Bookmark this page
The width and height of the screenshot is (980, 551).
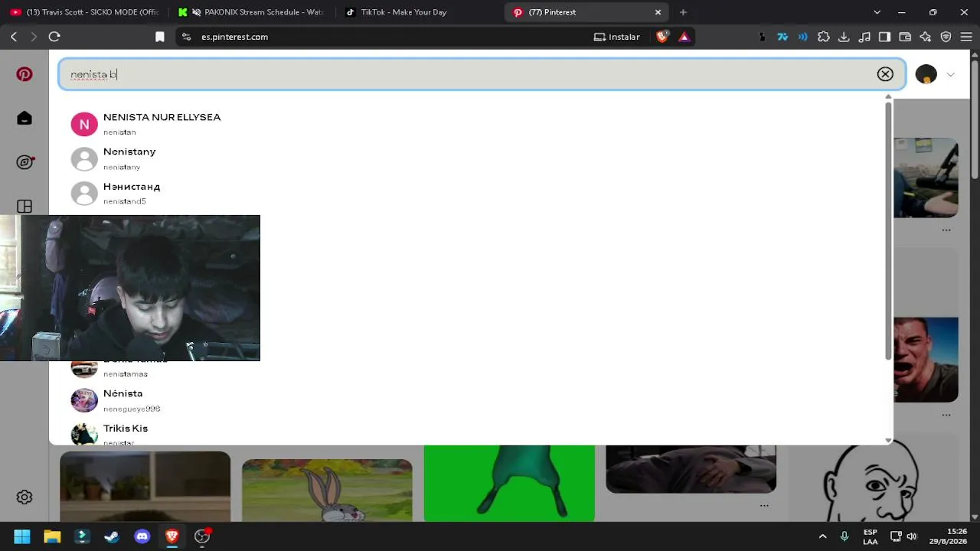[x=160, y=37]
